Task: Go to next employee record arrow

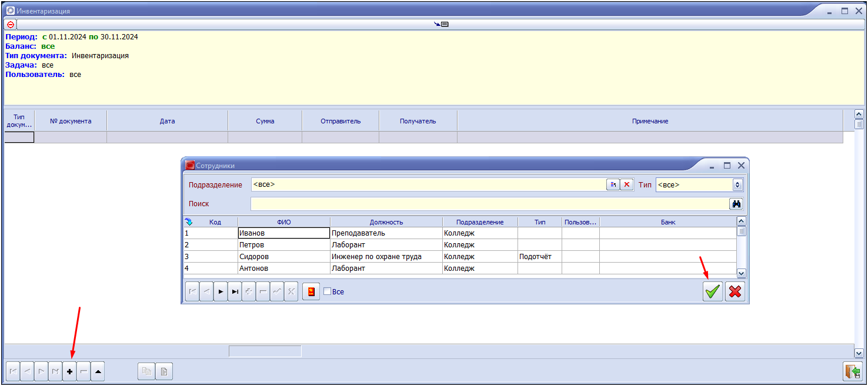Action: pos(221,291)
